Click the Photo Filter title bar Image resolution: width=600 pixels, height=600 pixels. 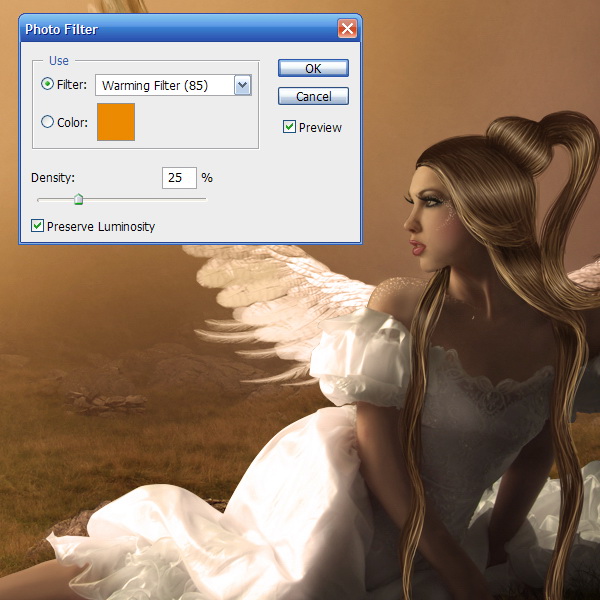coord(190,29)
